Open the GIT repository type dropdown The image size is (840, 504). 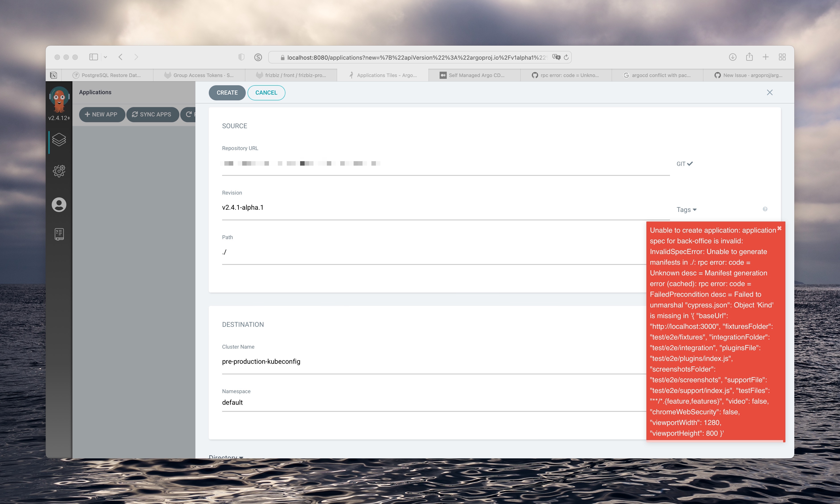tap(684, 164)
